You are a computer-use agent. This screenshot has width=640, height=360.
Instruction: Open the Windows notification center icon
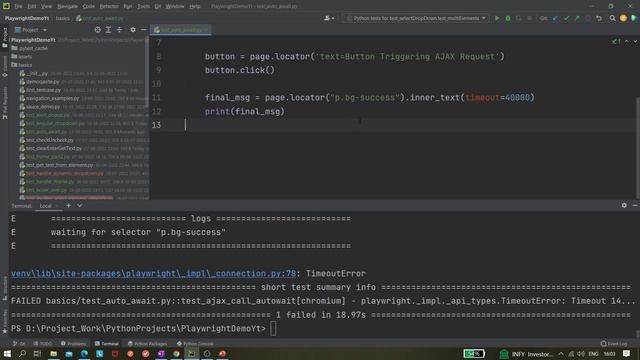(627, 354)
